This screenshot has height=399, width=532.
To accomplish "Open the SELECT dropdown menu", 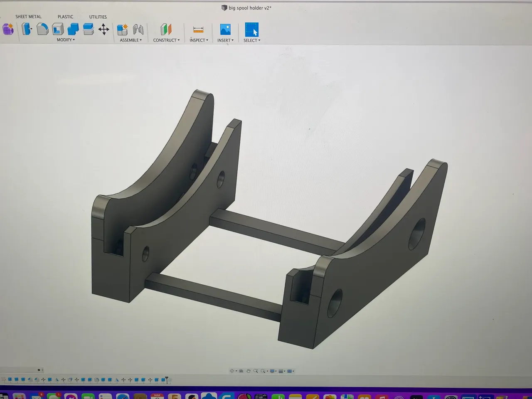I will pos(252,40).
